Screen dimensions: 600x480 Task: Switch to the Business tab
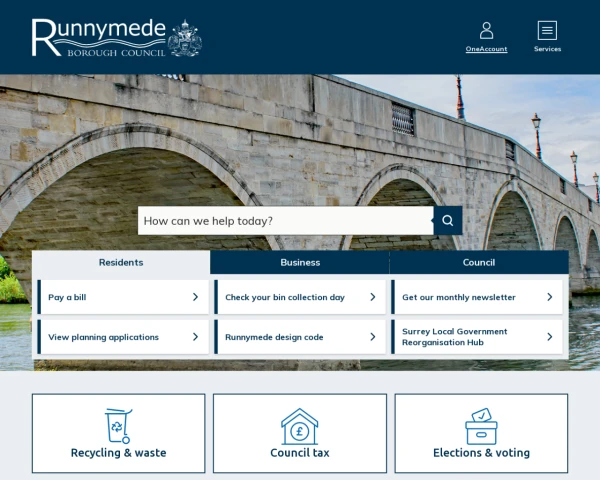point(300,262)
